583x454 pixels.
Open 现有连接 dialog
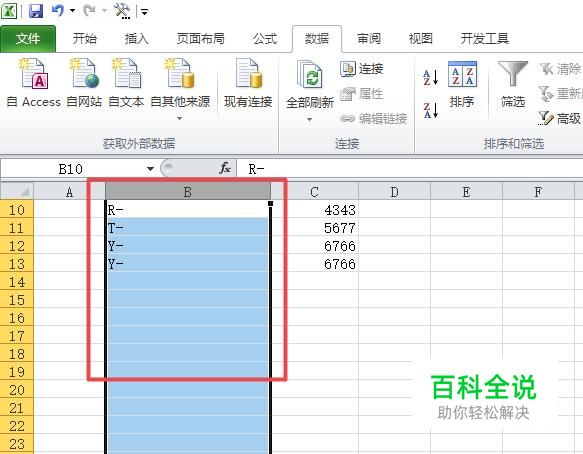248,83
